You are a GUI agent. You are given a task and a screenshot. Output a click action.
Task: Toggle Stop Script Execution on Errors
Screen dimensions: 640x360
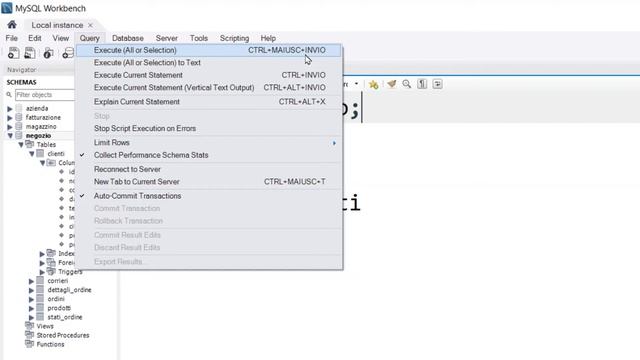(x=209, y=129)
